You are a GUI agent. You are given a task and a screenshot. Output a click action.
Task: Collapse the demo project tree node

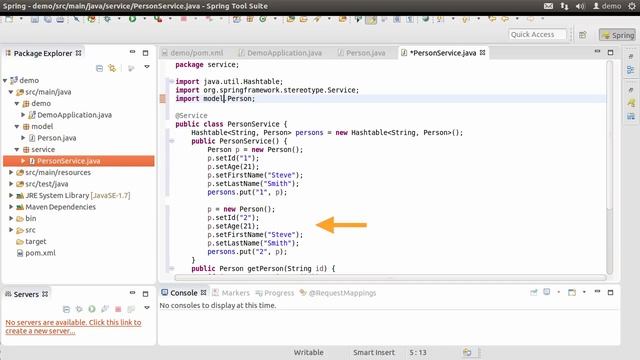[5, 80]
